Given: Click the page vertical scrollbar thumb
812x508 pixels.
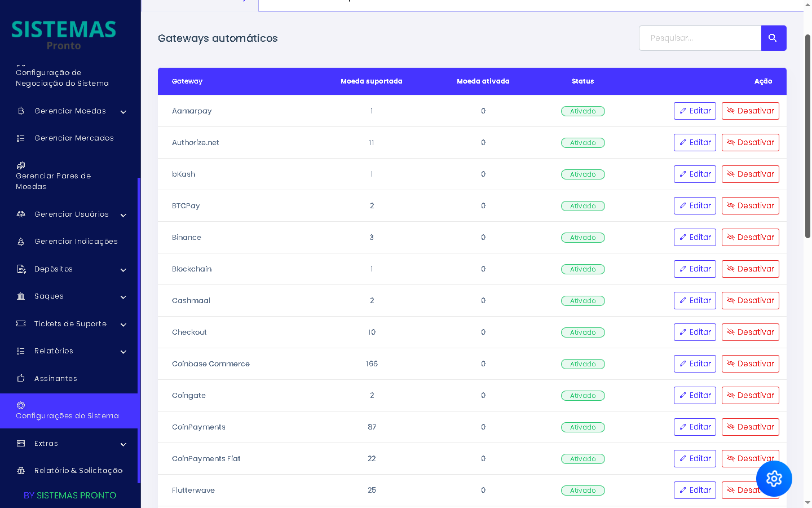Looking at the screenshot, I should [807, 135].
